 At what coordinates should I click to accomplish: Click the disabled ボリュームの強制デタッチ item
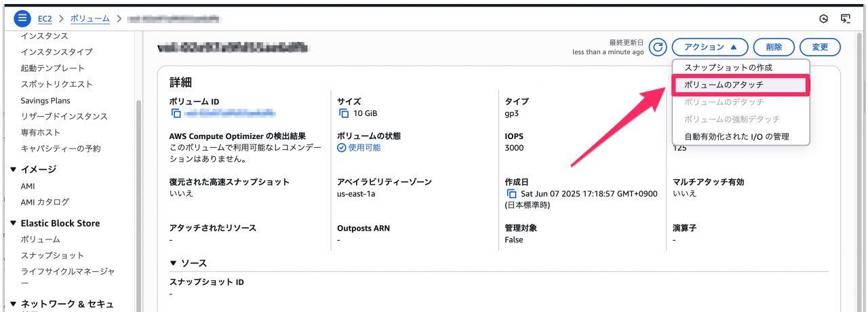click(x=741, y=119)
